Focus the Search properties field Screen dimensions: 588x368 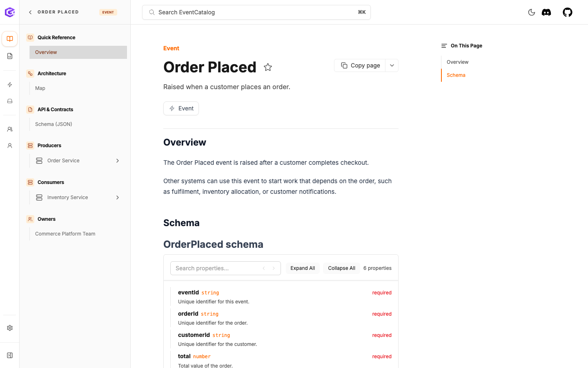[x=225, y=268]
